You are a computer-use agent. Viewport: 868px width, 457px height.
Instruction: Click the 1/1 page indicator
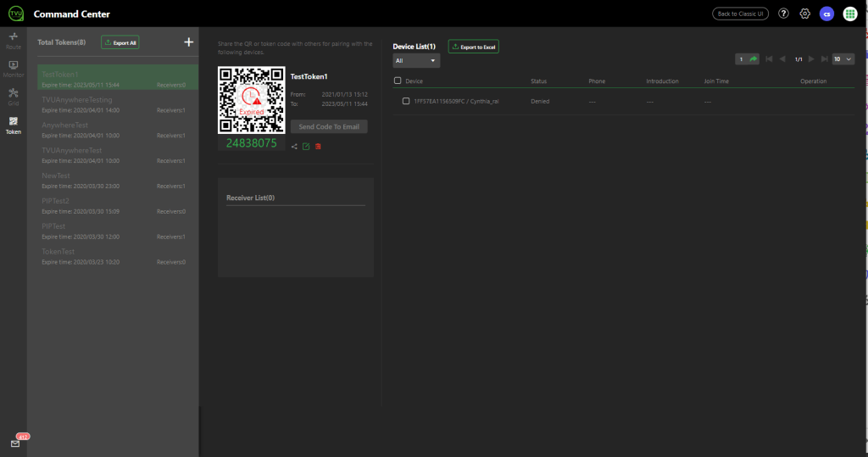798,59
